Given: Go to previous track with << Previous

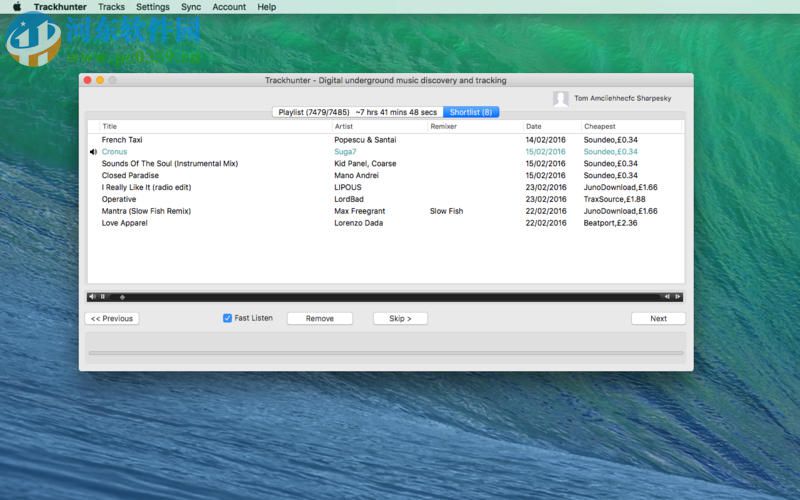Looking at the screenshot, I should point(112,318).
